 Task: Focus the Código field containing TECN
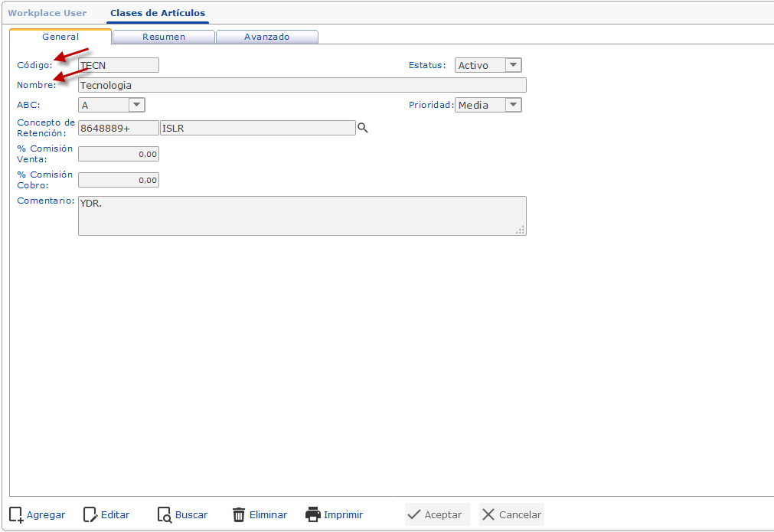[119, 65]
